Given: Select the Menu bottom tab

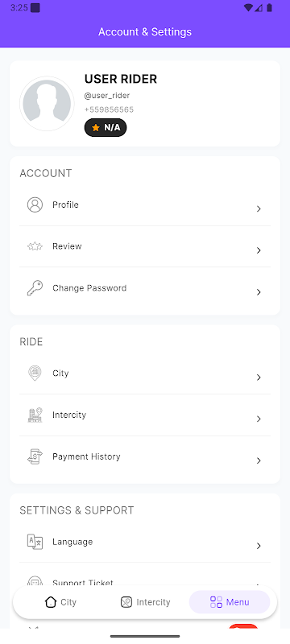Looking at the screenshot, I should (x=230, y=602).
